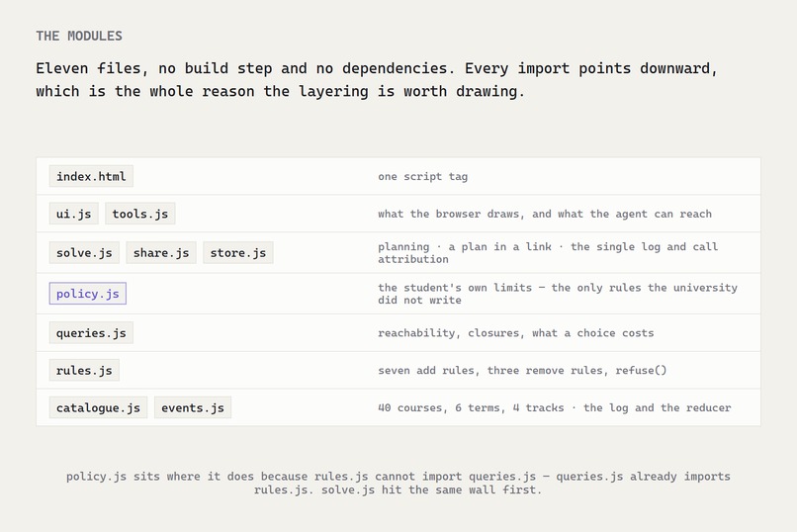The width and height of the screenshot is (797, 532).
Task: Click the 'Eleven files, no build step' paragraph
Action: click(377, 80)
